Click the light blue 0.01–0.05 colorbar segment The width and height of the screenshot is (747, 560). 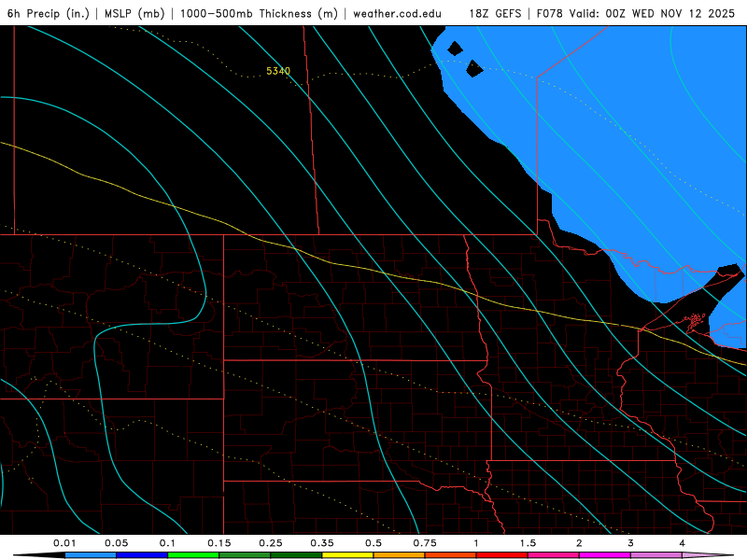pyautogui.click(x=91, y=555)
